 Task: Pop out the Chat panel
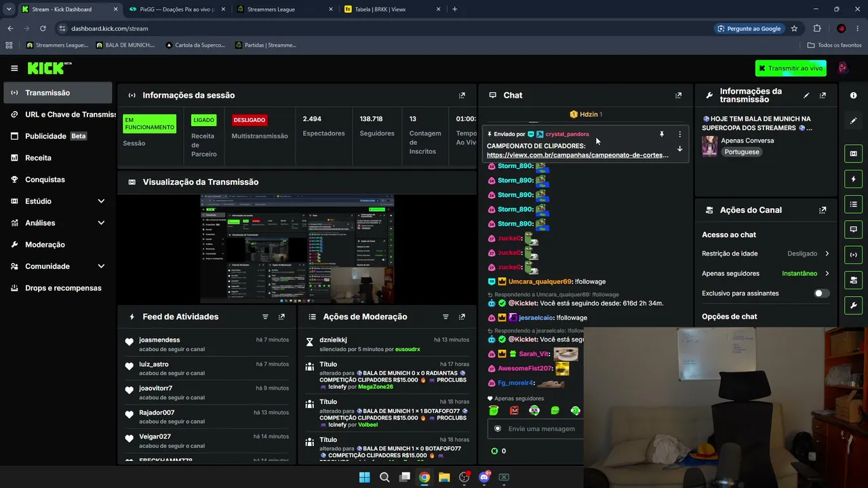(x=678, y=96)
